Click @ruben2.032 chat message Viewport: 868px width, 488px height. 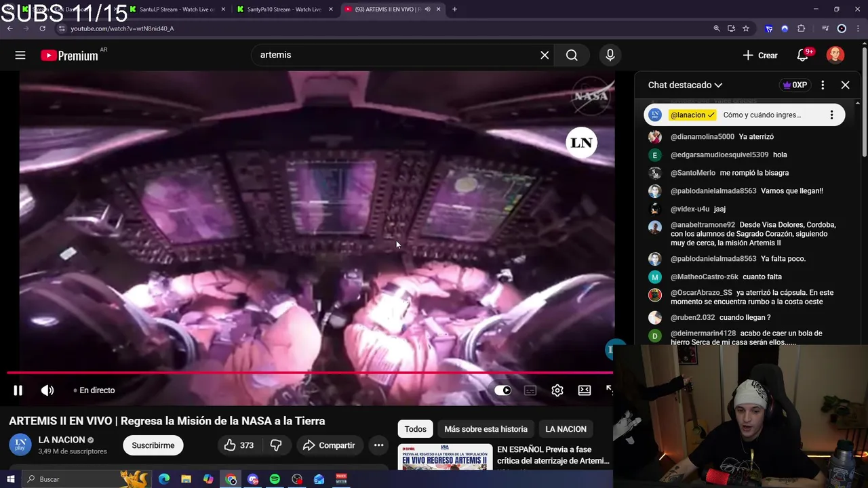coord(746,317)
